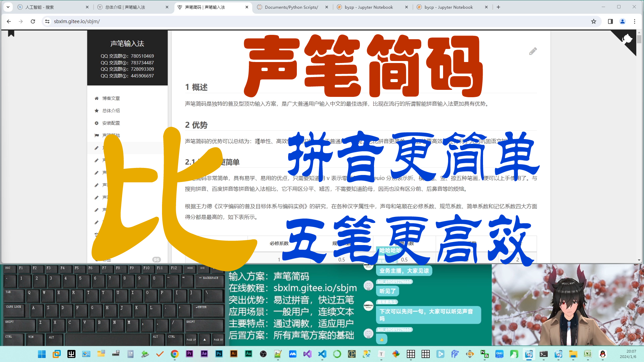Image resolution: width=644 pixels, height=362 pixels.
Task: Open the Chrome profile avatar
Action: [623, 21]
